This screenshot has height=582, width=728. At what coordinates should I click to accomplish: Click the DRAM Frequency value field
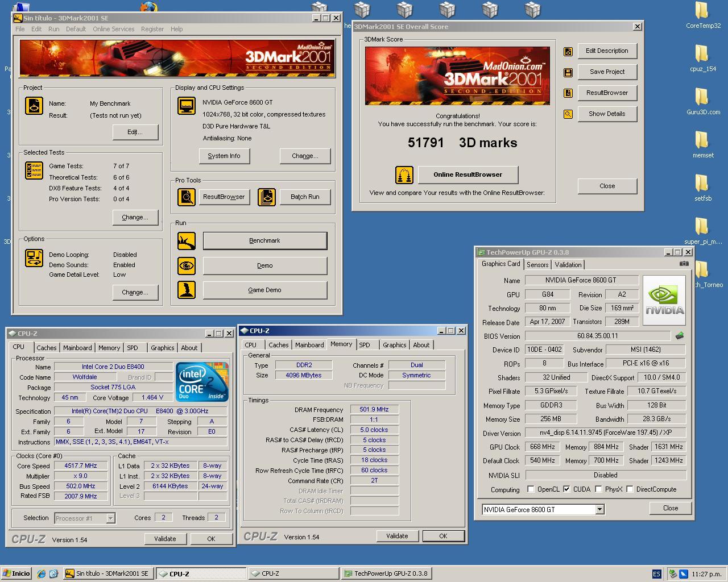pos(374,410)
